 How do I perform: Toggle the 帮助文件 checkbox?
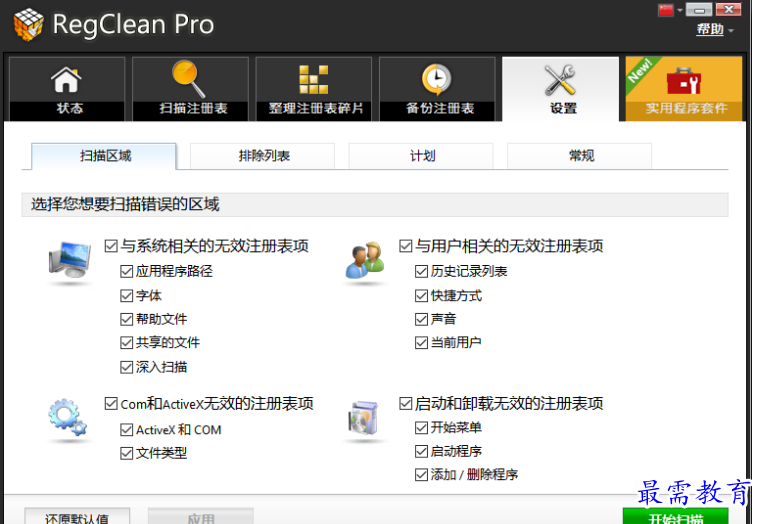click(126, 319)
